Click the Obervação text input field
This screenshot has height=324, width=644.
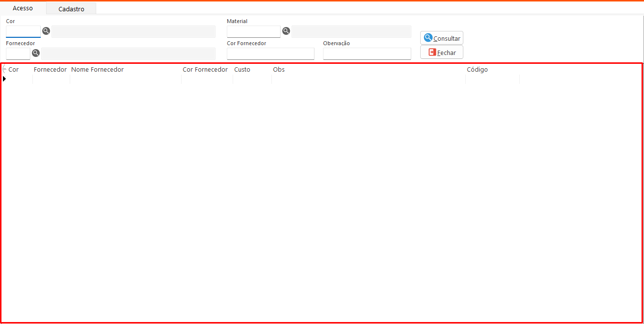(x=367, y=54)
